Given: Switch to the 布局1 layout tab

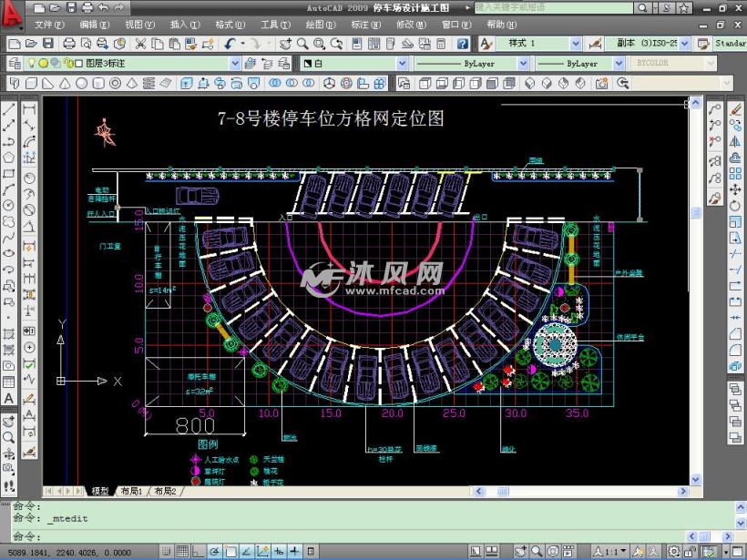Looking at the screenshot, I should 135,489.
